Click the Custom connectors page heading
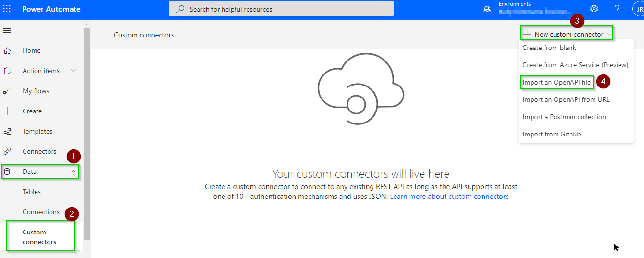 pyautogui.click(x=144, y=35)
